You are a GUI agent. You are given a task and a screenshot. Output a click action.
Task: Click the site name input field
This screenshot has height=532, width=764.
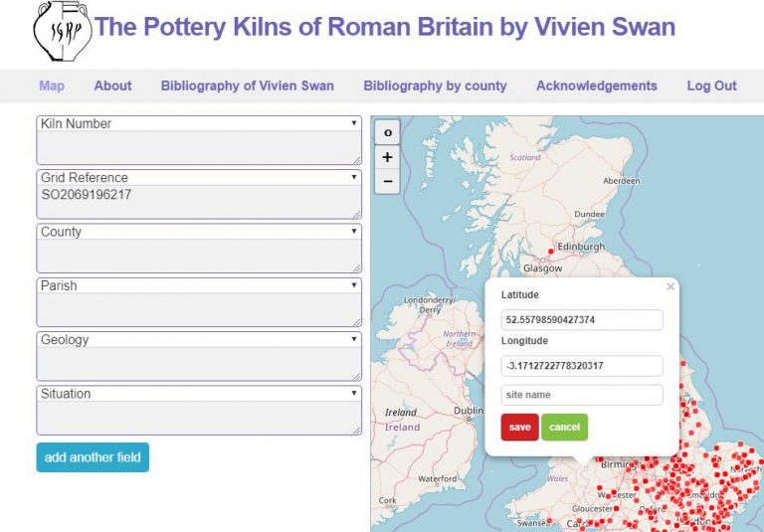pyautogui.click(x=582, y=395)
